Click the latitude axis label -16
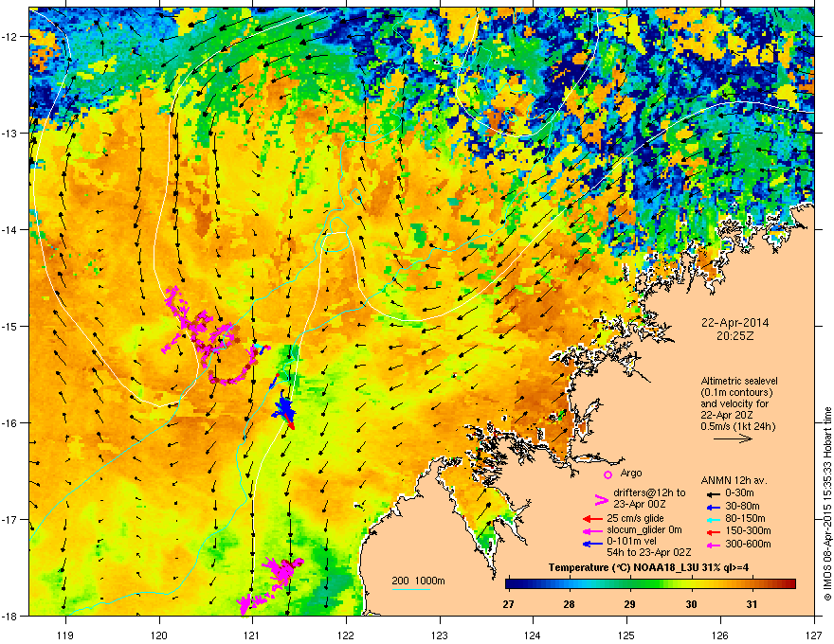 coord(10,423)
